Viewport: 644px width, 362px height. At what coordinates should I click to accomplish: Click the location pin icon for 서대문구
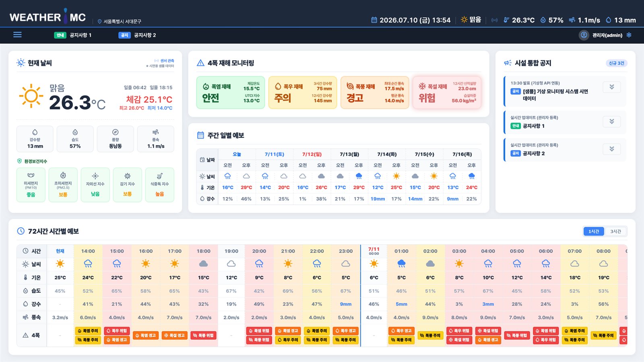tap(99, 21)
